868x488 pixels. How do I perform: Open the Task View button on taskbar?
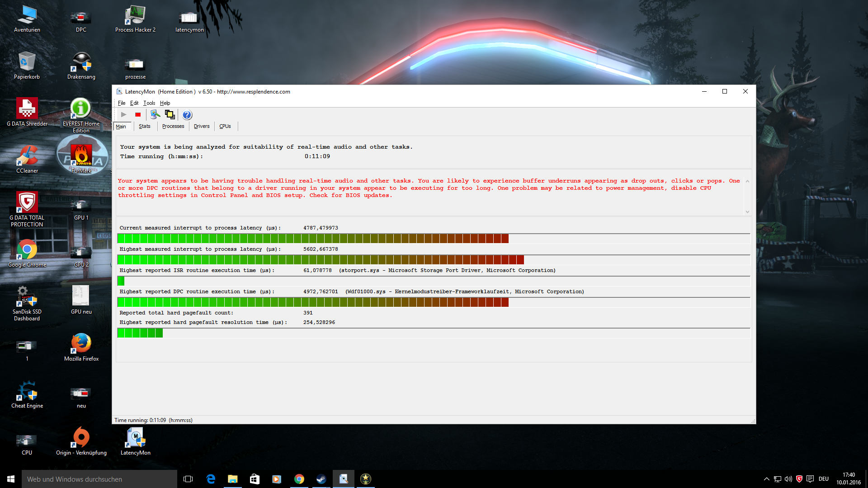(x=188, y=479)
